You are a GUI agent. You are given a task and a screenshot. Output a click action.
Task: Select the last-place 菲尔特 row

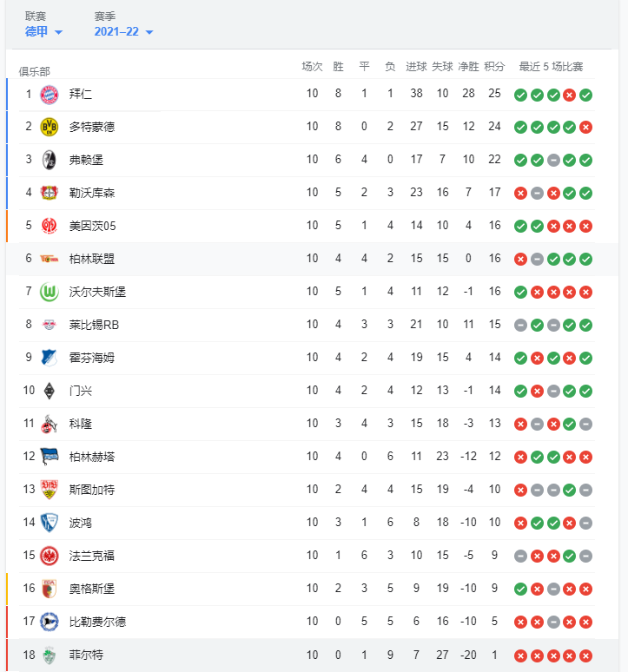tap(312, 655)
